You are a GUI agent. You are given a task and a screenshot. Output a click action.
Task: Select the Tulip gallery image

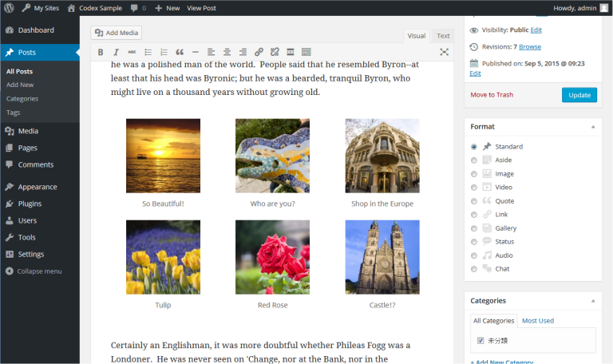pyautogui.click(x=163, y=257)
